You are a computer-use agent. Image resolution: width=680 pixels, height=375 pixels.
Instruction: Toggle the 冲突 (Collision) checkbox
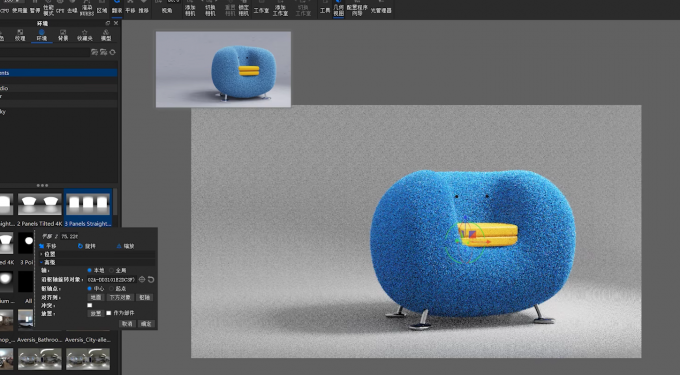pos(90,305)
